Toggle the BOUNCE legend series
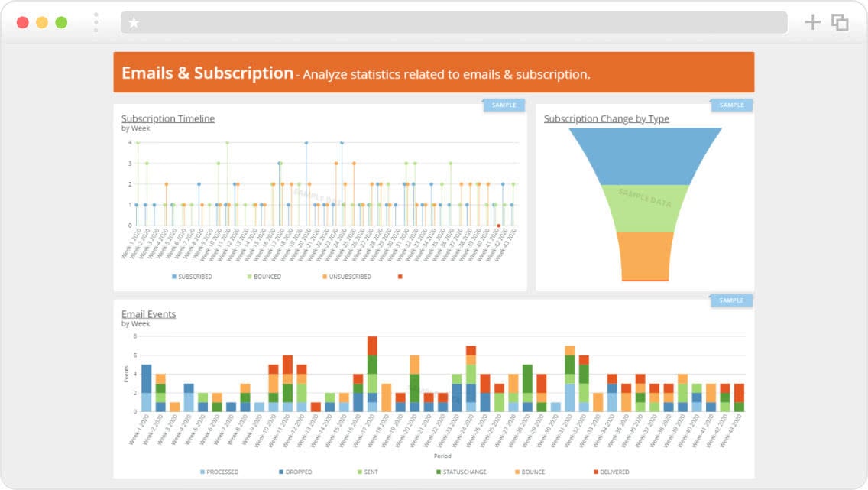 click(530, 472)
